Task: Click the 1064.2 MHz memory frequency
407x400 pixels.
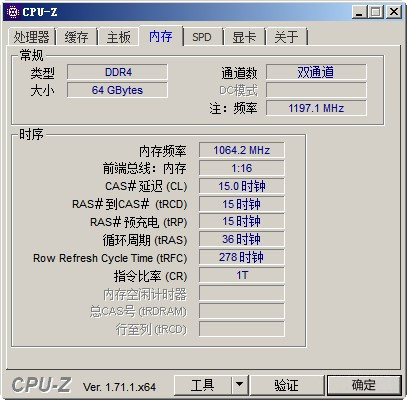Action: tap(242, 150)
